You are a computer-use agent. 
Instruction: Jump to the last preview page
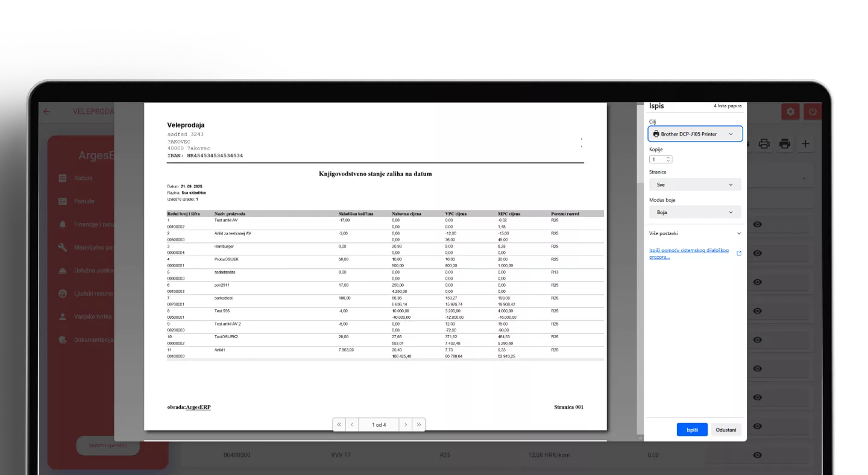(x=419, y=425)
